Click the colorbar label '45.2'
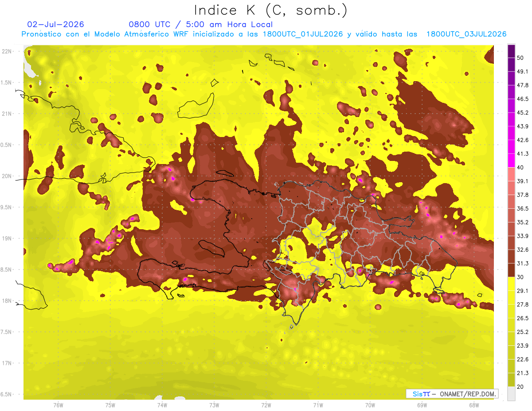532x411 pixels. pos(522,113)
